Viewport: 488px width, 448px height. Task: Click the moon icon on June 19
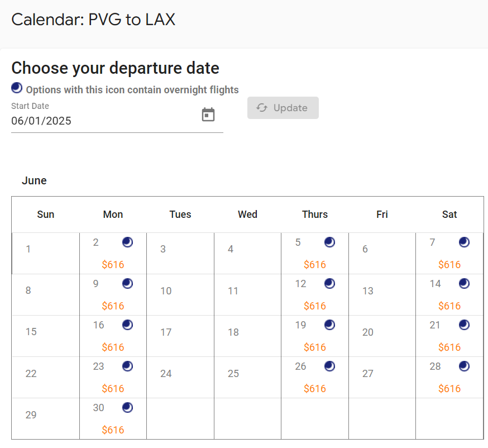tap(329, 325)
